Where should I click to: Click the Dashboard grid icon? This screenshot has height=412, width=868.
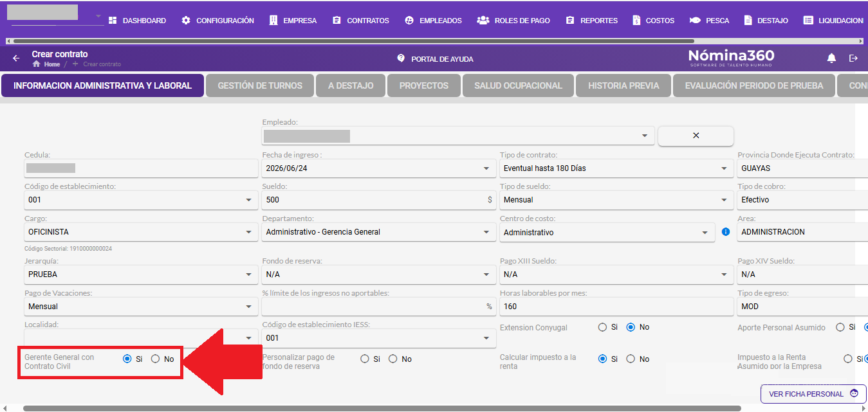tap(113, 21)
